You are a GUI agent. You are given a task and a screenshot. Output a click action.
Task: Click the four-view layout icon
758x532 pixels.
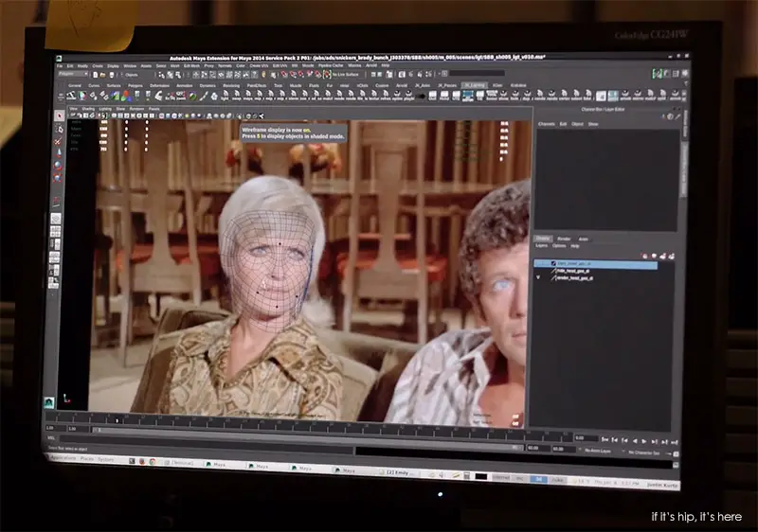click(x=55, y=232)
